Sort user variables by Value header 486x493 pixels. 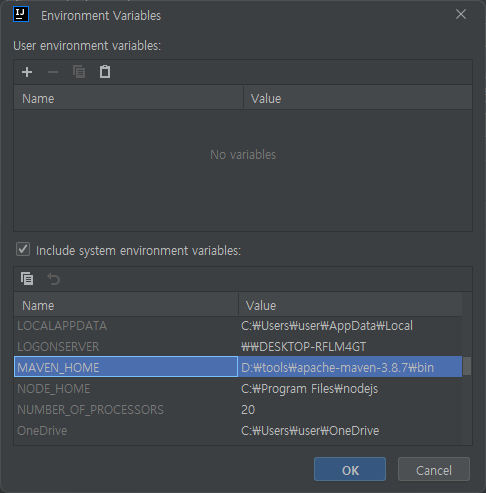pos(358,98)
